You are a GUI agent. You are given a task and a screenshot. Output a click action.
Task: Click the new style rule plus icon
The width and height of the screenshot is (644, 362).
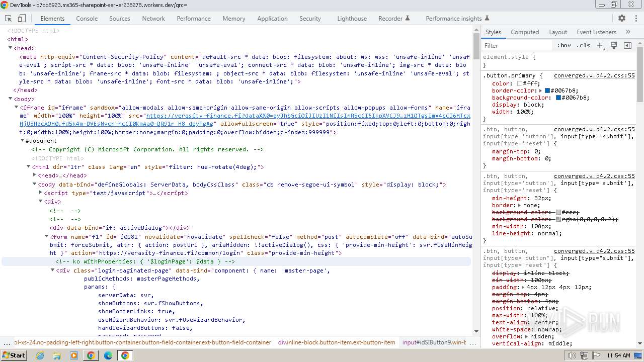click(599, 45)
